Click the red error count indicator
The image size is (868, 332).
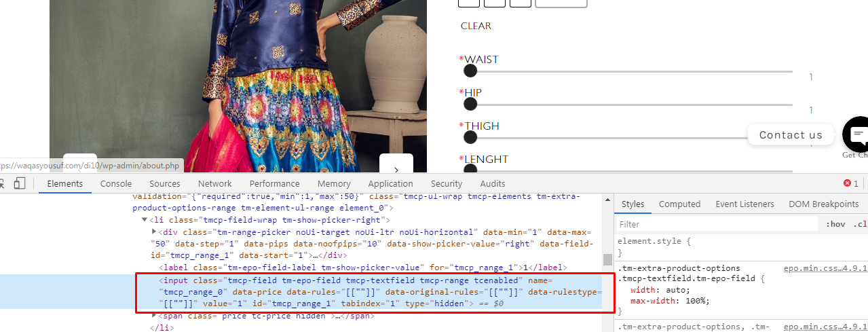click(851, 183)
